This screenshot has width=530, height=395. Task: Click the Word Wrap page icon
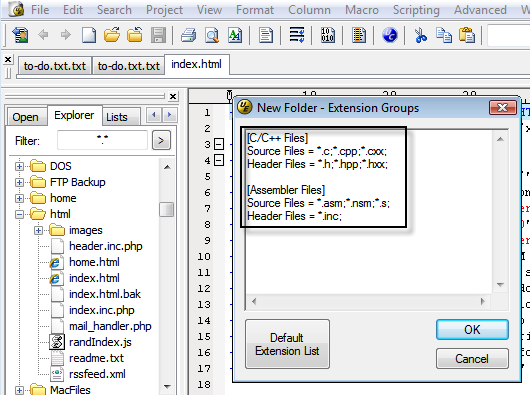click(266, 35)
